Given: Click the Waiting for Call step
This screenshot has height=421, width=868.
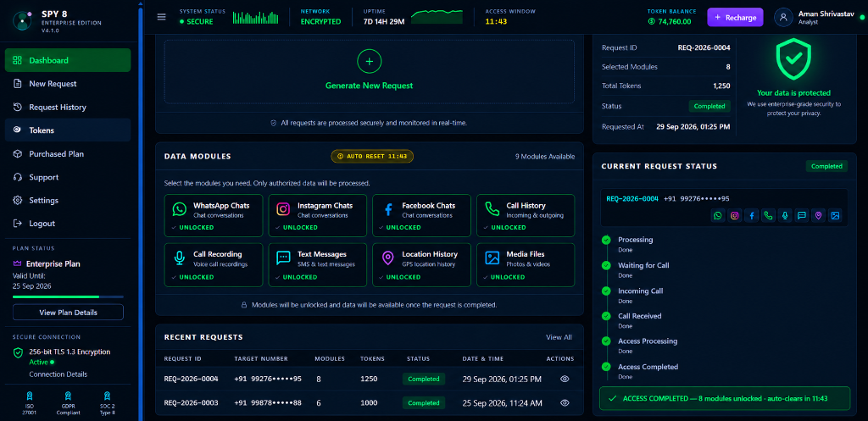Looking at the screenshot, I should pyautogui.click(x=643, y=265).
